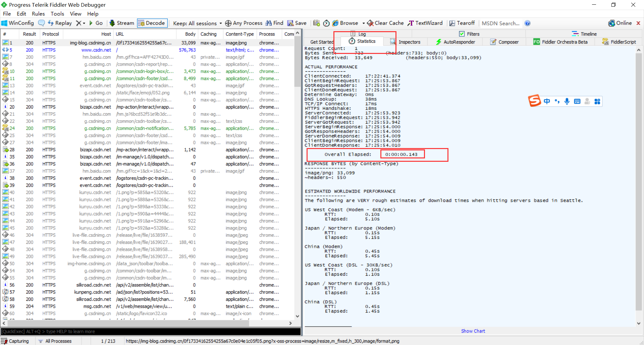This screenshot has height=345, width=644.
Task: Open the Edit menu
Action: [x=21, y=14]
